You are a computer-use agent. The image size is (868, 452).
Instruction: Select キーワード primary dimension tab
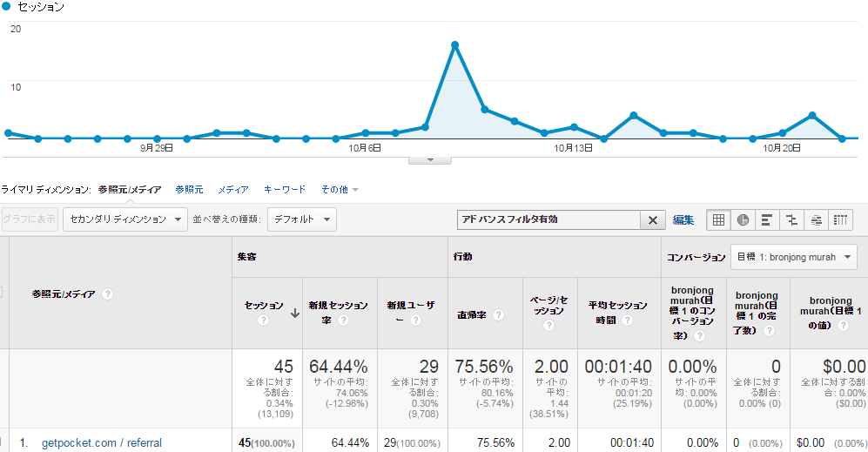click(x=285, y=189)
